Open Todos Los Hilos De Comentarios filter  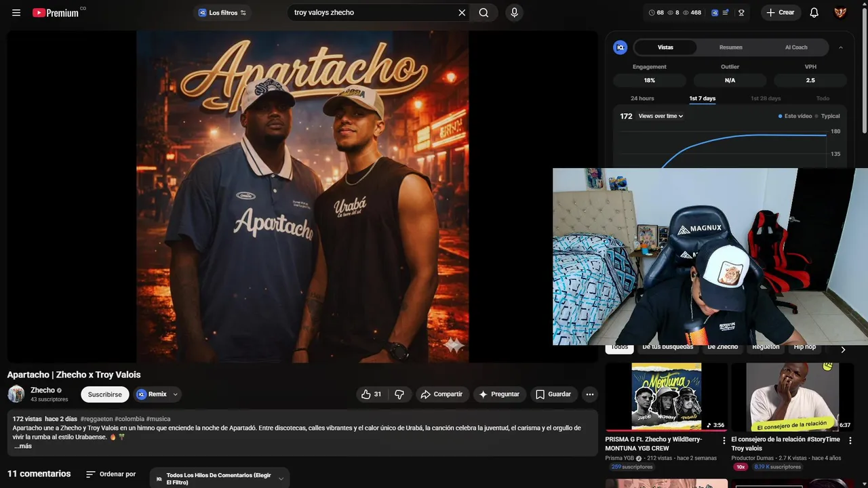click(220, 479)
